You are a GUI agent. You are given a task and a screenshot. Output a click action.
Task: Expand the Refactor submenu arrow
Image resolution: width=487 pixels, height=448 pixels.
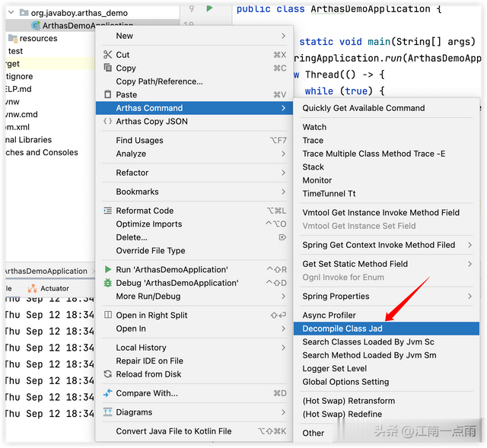283,173
